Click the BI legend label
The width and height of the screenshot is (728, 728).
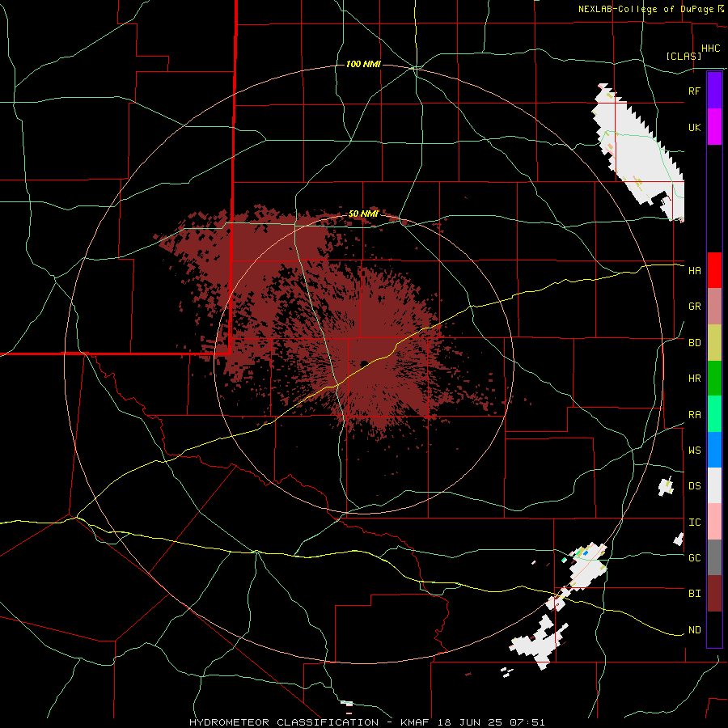tap(694, 594)
